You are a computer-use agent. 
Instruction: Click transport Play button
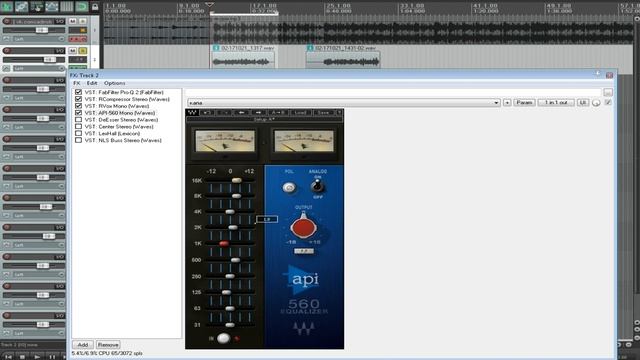click(x=37, y=357)
